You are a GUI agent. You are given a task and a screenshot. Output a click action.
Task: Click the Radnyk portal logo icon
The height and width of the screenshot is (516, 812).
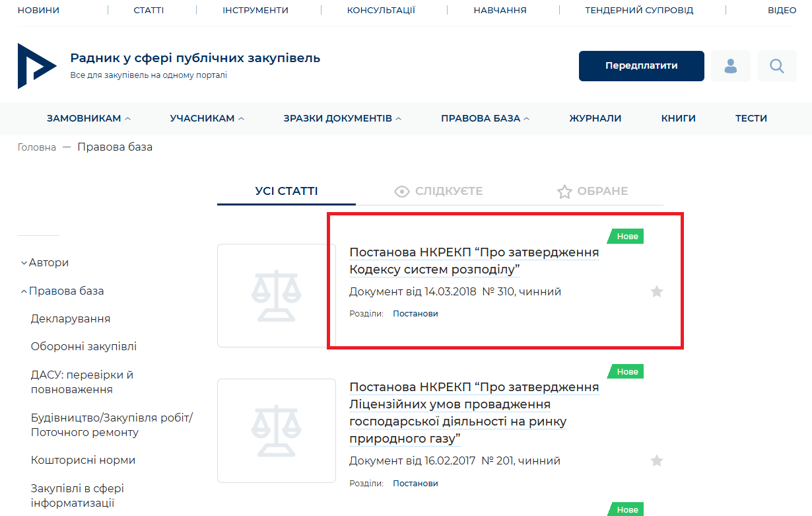(37, 66)
